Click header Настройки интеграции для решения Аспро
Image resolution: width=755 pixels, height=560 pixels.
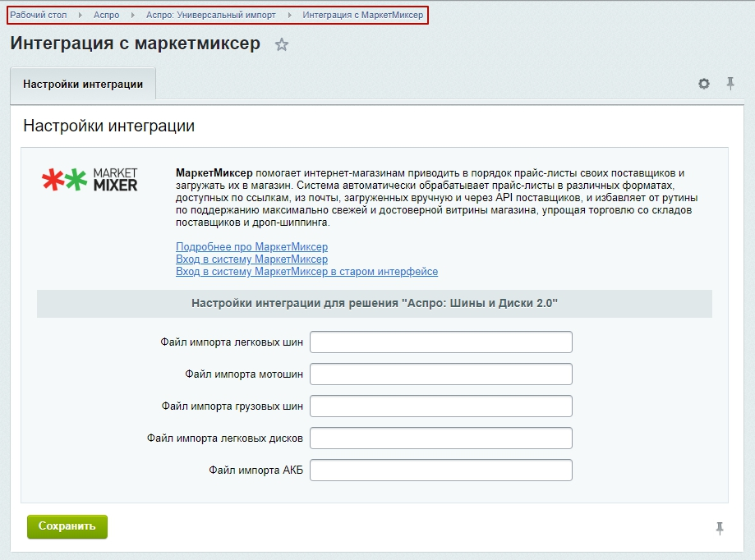375,303
